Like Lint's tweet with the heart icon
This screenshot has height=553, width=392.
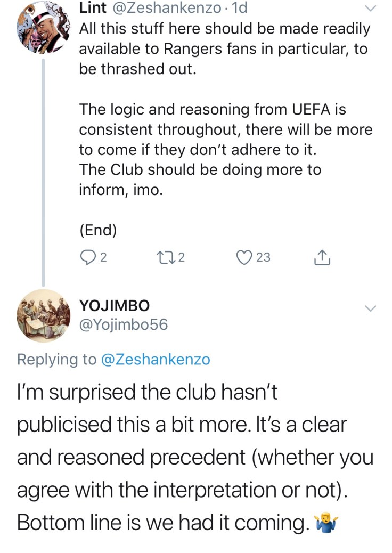click(245, 258)
